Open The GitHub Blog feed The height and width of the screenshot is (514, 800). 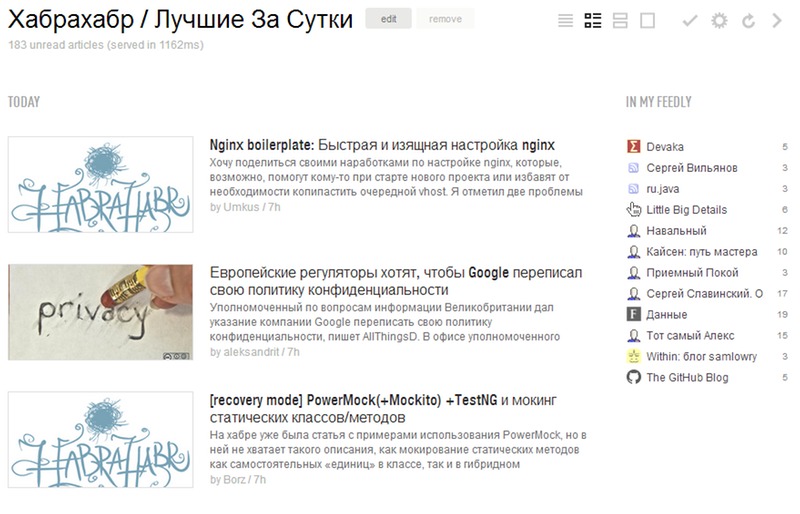(x=687, y=377)
